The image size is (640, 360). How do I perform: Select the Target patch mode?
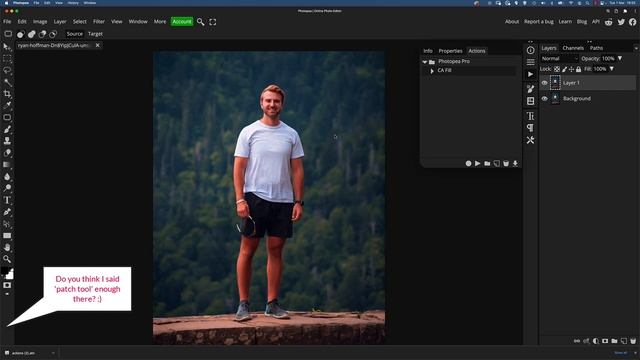point(95,34)
